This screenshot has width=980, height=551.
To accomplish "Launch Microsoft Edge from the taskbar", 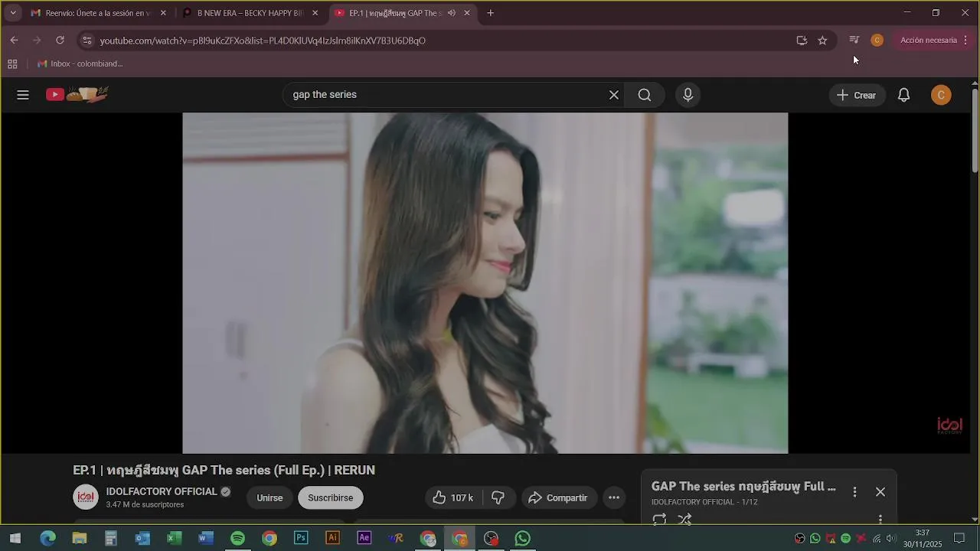I will coord(47,539).
